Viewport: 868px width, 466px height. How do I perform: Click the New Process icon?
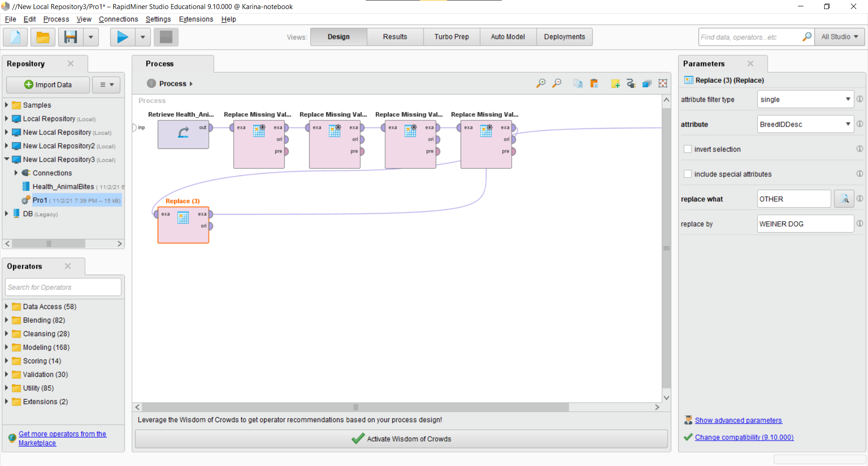point(15,37)
